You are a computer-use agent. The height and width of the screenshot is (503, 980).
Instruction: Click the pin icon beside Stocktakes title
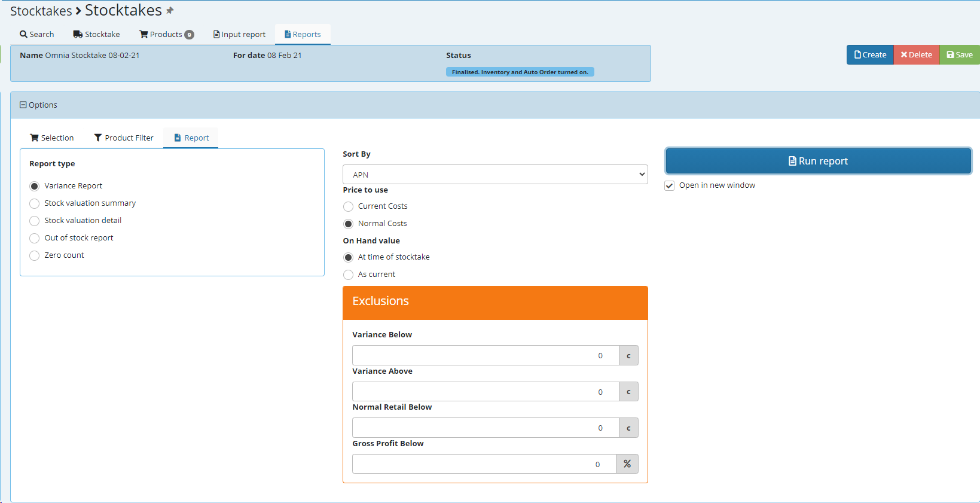click(x=170, y=11)
